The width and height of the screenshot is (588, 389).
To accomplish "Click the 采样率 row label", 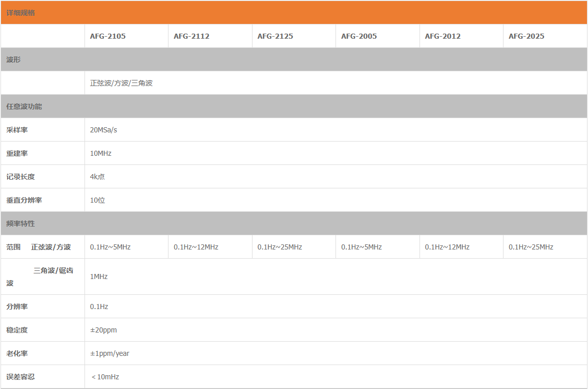I will coord(17,130).
